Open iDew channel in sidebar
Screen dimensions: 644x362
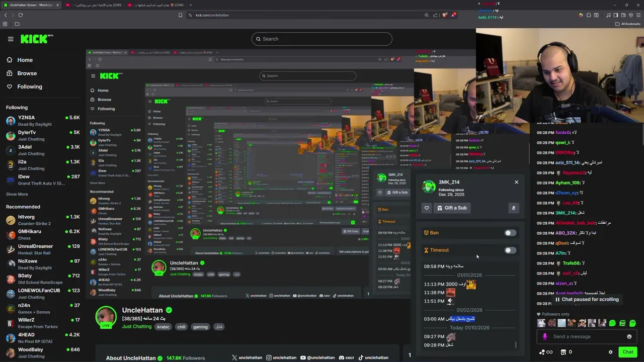coord(43,179)
